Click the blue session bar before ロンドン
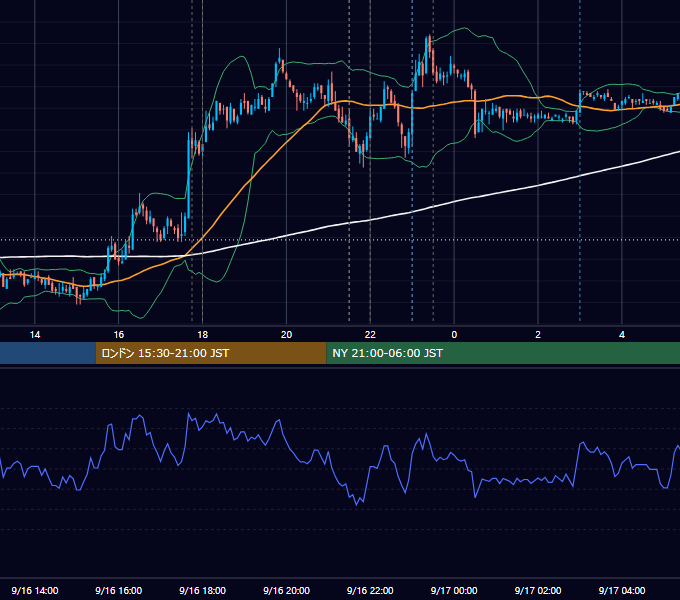680x600 pixels. (x=48, y=353)
